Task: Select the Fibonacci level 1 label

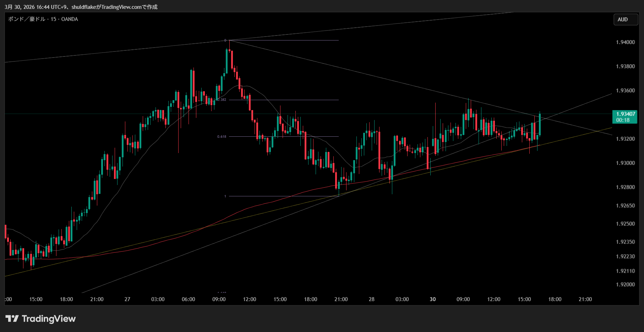Action: (x=225, y=196)
